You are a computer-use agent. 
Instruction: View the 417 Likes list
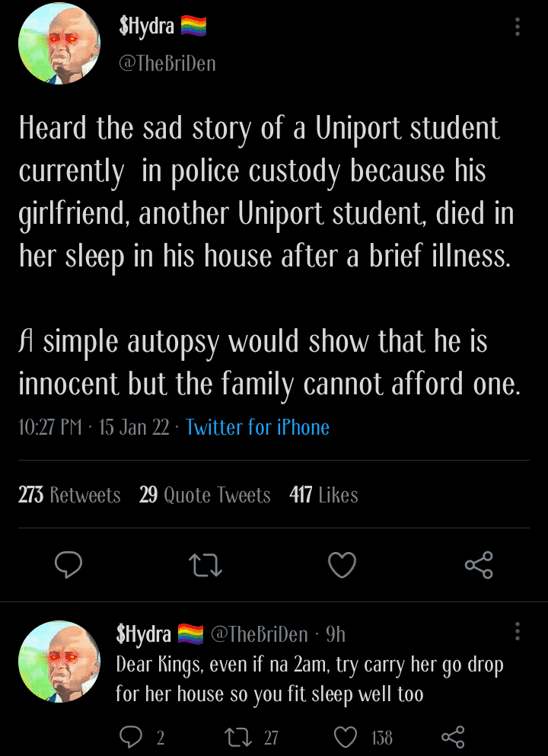click(323, 496)
